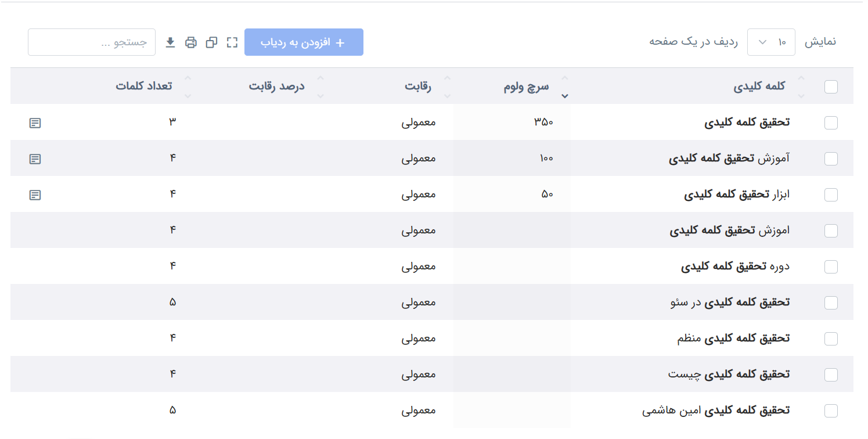This screenshot has width=868, height=439.
Task: Click the درصد رقابت column header
Action: point(277,86)
